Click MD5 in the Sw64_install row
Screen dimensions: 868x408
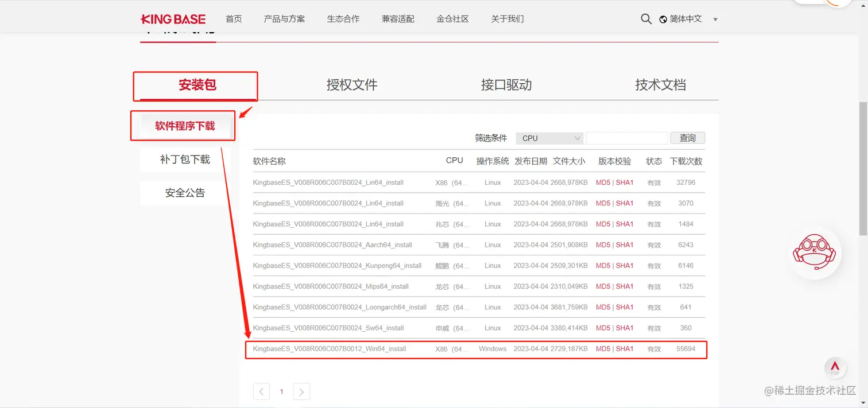603,328
